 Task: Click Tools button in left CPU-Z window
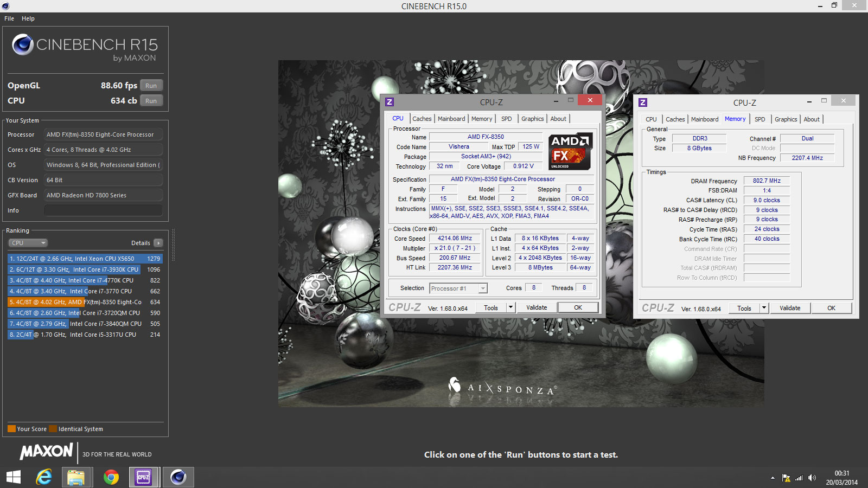coord(491,307)
